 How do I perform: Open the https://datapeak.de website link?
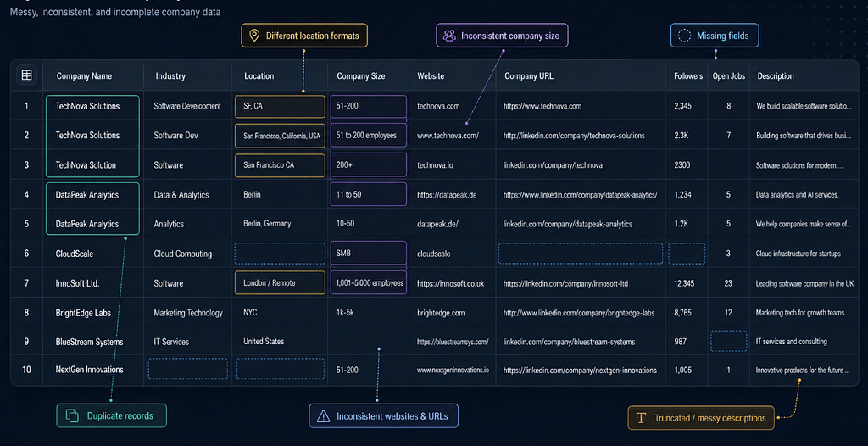pos(447,195)
